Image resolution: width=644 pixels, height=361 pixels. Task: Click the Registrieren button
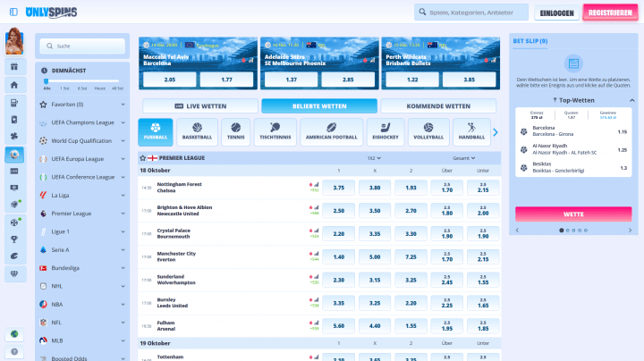click(612, 13)
